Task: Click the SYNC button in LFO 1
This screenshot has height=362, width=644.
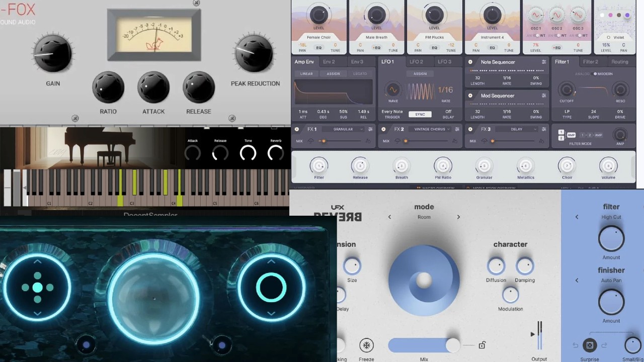Action: [420, 114]
